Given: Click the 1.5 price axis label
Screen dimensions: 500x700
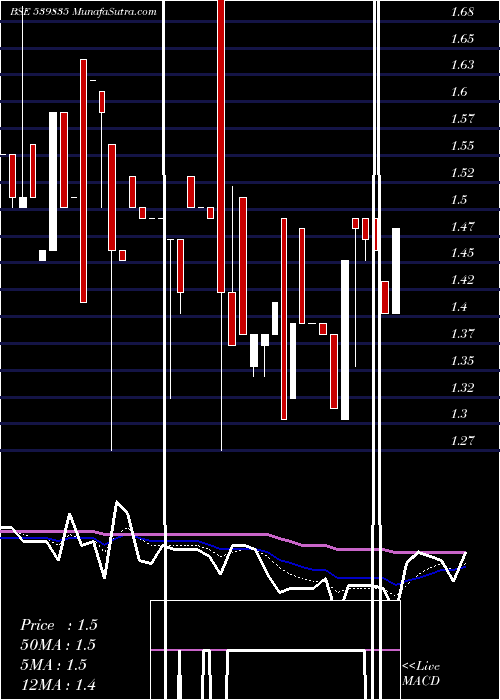Looking at the screenshot, I should pos(459,199).
